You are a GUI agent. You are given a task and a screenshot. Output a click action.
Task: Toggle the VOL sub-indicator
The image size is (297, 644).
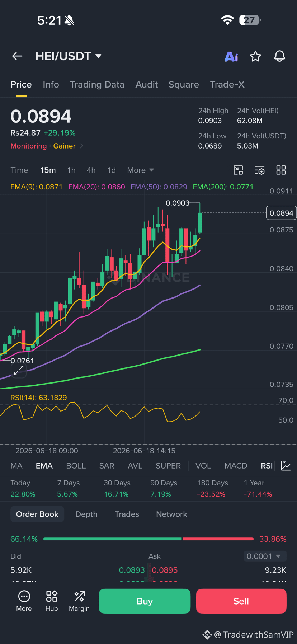tap(203, 466)
